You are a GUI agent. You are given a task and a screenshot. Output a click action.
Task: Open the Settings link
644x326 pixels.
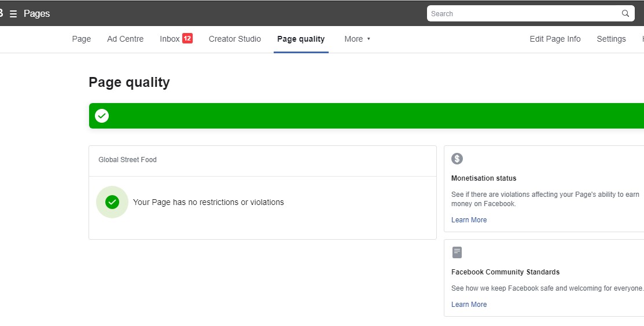[x=611, y=39]
